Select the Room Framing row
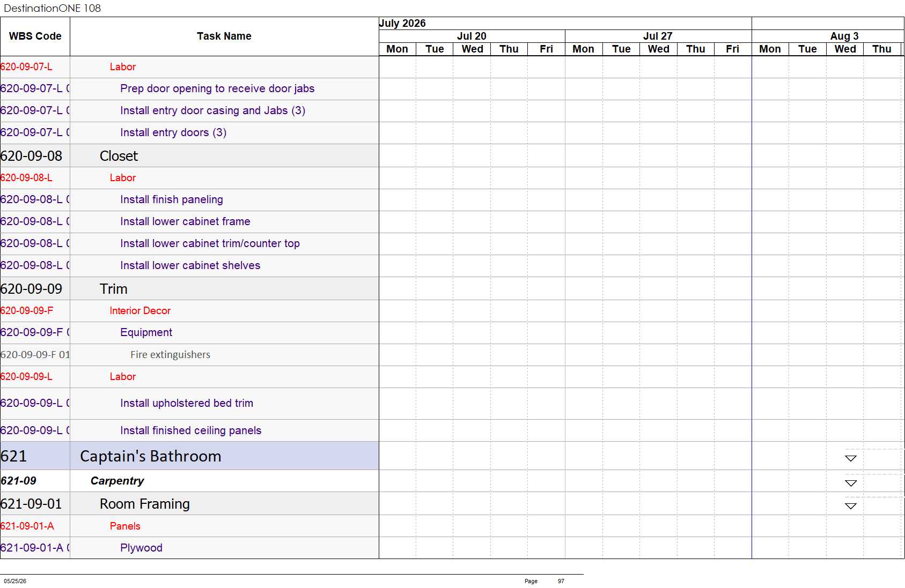The image size is (905, 588). pos(189,504)
